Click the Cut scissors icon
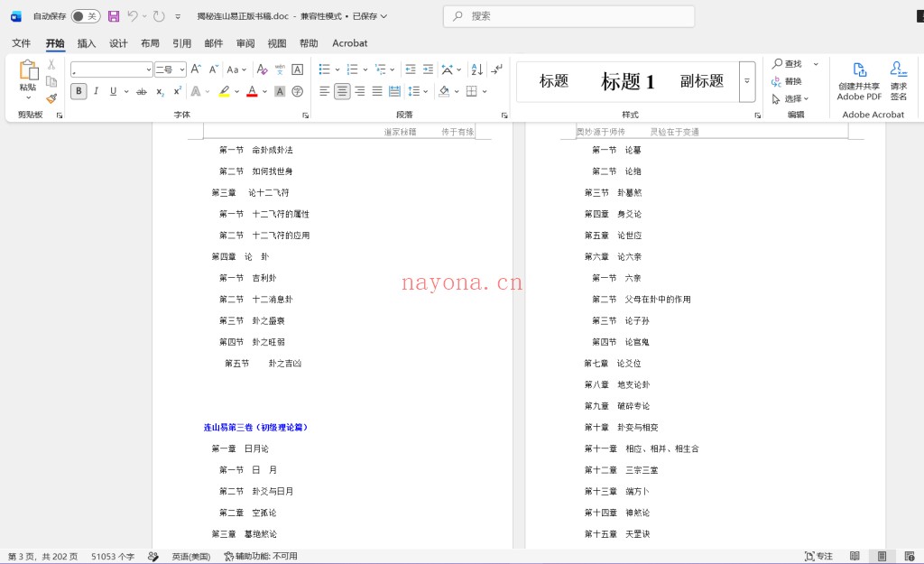Screen dimensions: 924x564 (x=51, y=65)
